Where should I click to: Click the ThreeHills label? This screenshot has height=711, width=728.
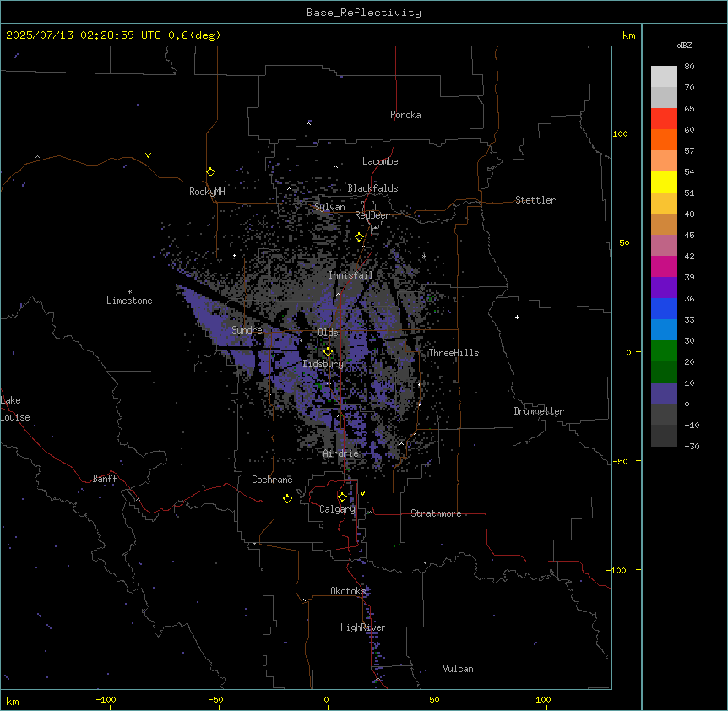(x=454, y=353)
